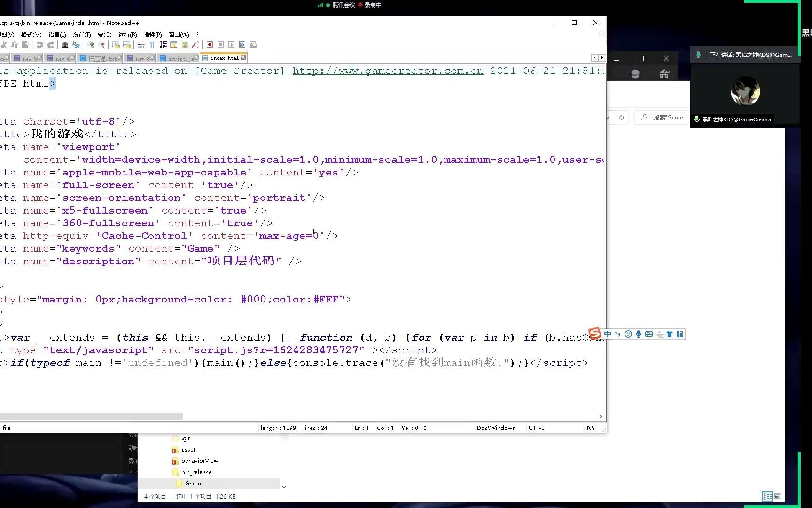Click Dos\Windows line ending in status bar
Viewport: 812px width, 508px height.
(x=496, y=428)
